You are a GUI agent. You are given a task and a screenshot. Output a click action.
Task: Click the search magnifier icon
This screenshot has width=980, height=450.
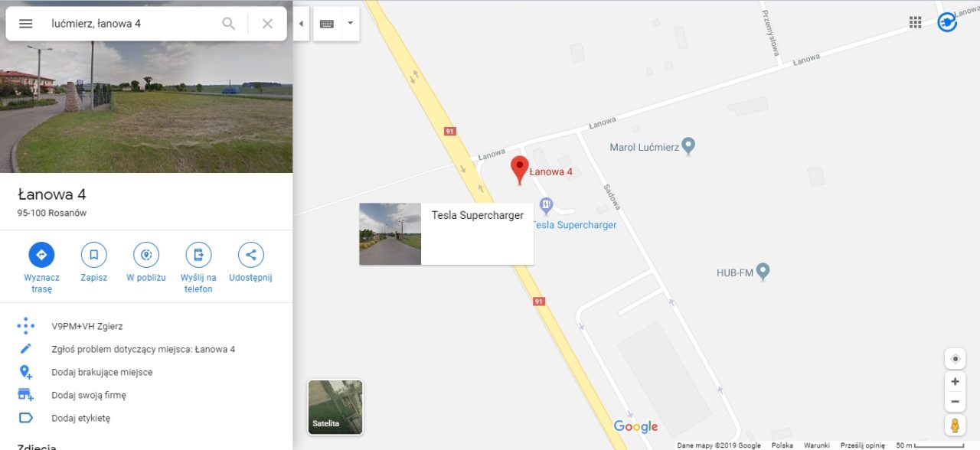click(x=228, y=24)
